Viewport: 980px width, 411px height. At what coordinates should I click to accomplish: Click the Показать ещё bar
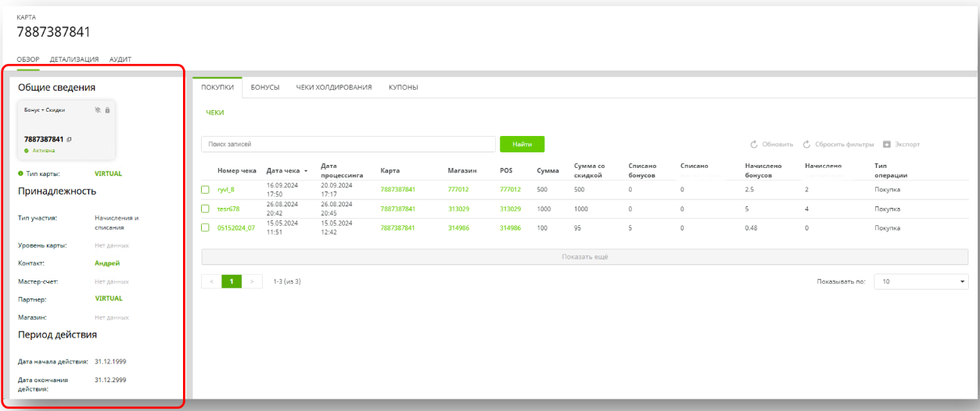click(x=584, y=257)
